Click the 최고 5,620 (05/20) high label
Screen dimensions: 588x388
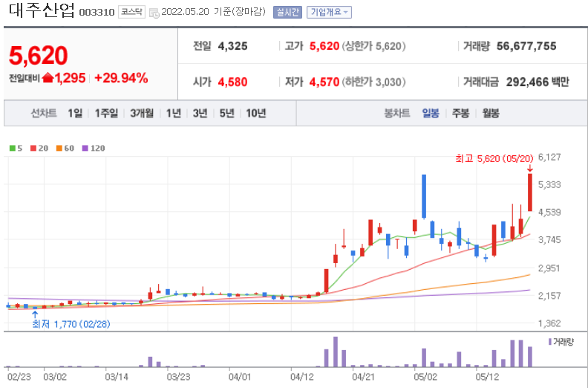pos(494,159)
